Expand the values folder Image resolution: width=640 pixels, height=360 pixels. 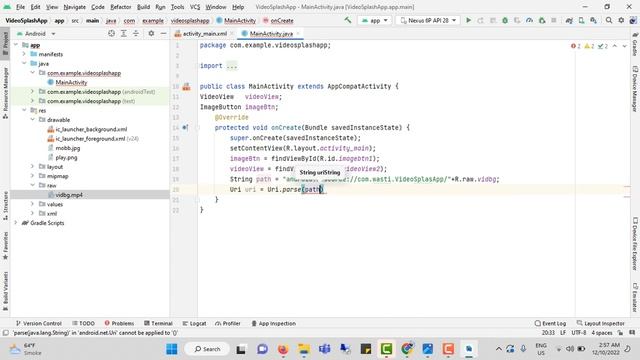coord(33,204)
